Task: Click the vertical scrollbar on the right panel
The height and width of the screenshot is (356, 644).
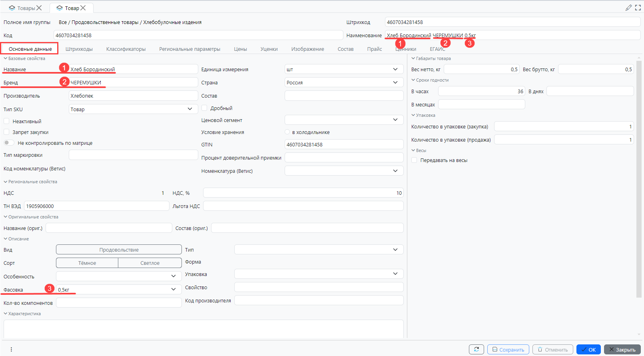Action: 638,180
